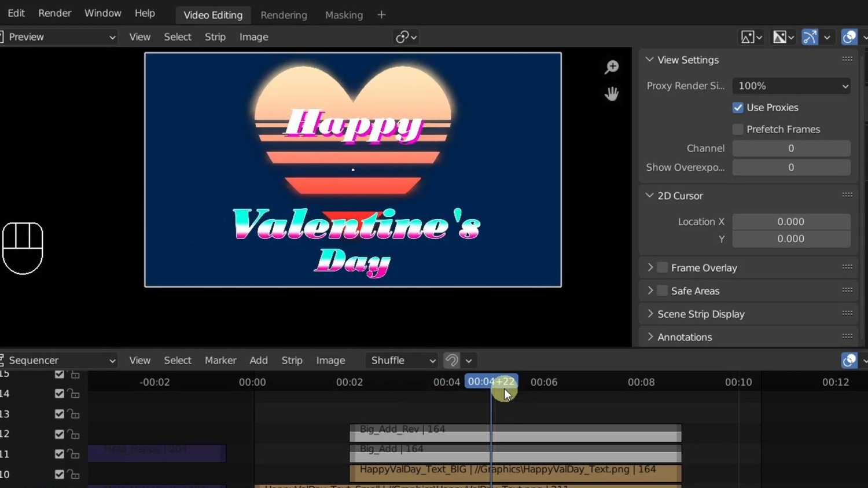Lock channel 11 with padlock icon
The height and width of the screenshot is (488, 868).
74,454
